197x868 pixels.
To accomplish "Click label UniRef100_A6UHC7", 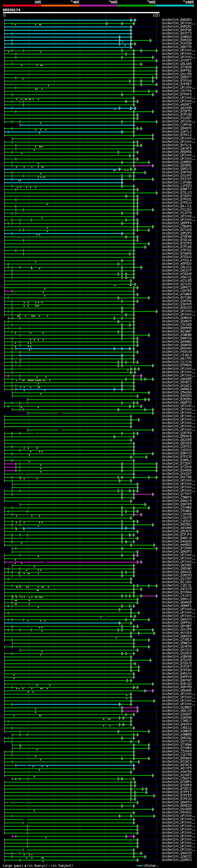I will [x=177, y=105].
